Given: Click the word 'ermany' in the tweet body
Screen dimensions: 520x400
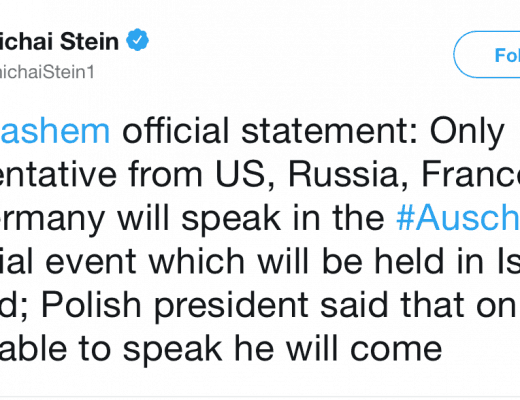Looking at the screenshot, I should 52,219.
